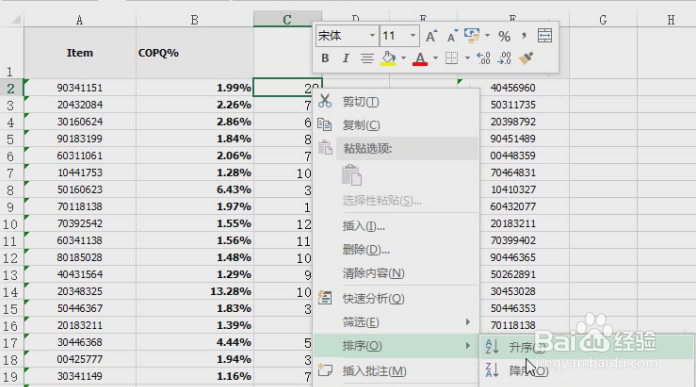Select the format painter brush
Image resolution: width=696 pixels, height=387 pixels.
click(526, 58)
